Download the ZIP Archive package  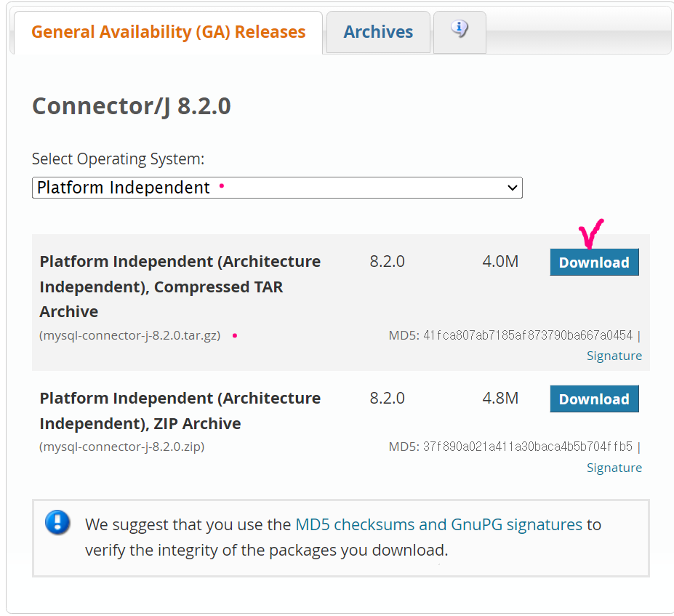pyautogui.click(x=595, y=399)
